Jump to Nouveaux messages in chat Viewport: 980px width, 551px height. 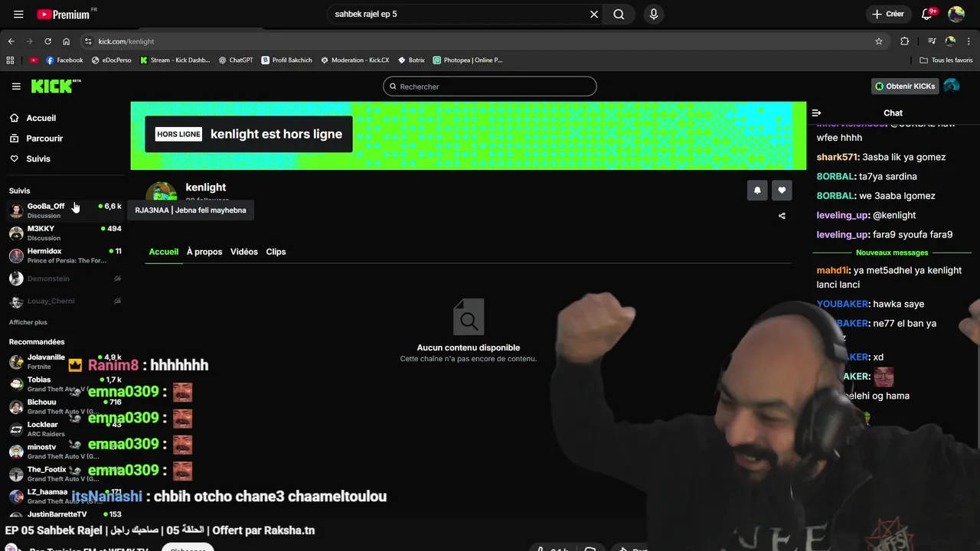tap(892, 253)
